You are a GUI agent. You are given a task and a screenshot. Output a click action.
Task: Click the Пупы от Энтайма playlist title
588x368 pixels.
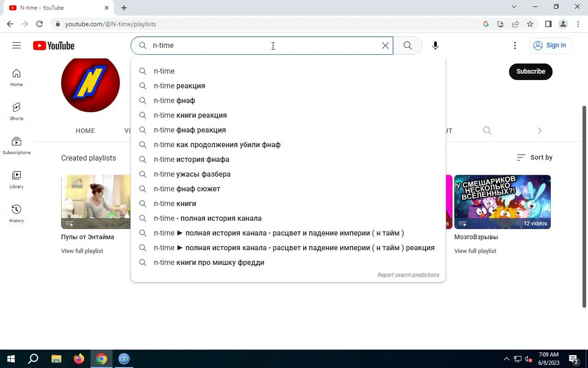coord(88,237)
